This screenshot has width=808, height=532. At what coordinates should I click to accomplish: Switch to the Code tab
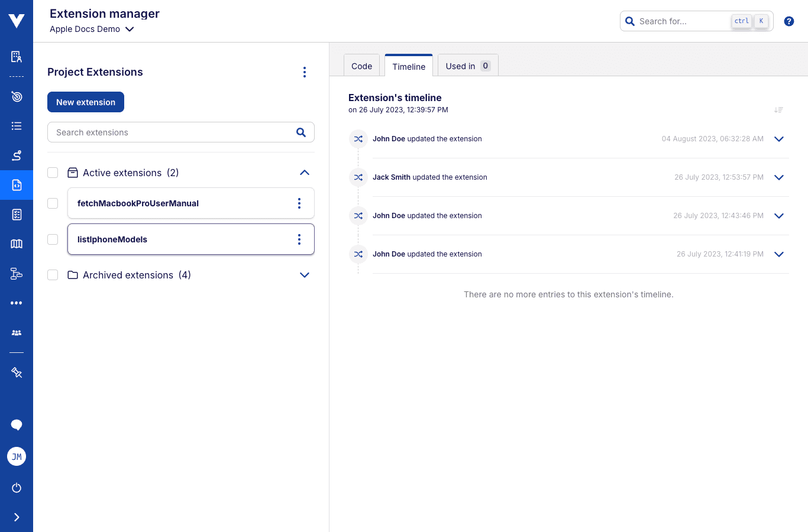(361, 66)
